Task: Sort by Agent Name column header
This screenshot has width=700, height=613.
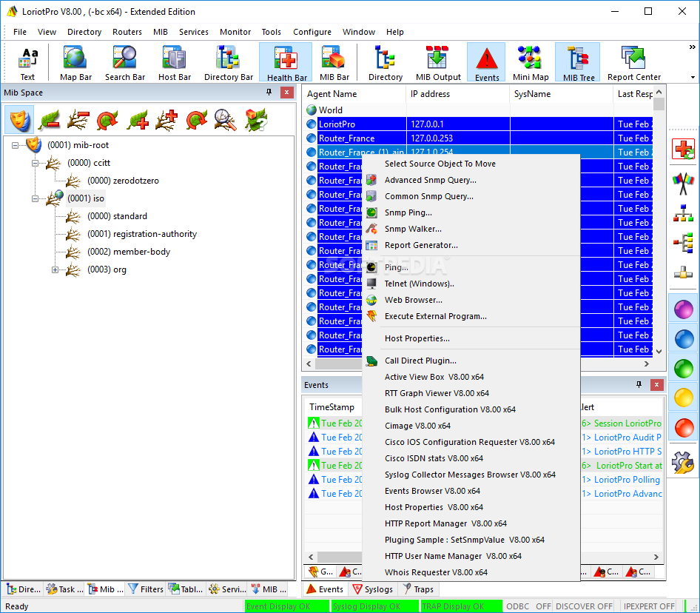Action: tap(354, 94)
